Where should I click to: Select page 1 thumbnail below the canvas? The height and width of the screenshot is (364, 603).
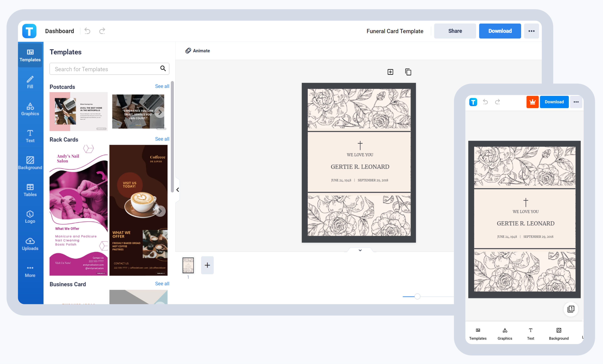tap(188, 265)
